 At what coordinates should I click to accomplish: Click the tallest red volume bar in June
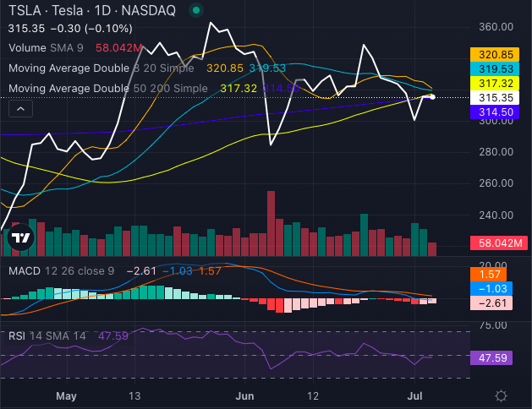[271, 223]
